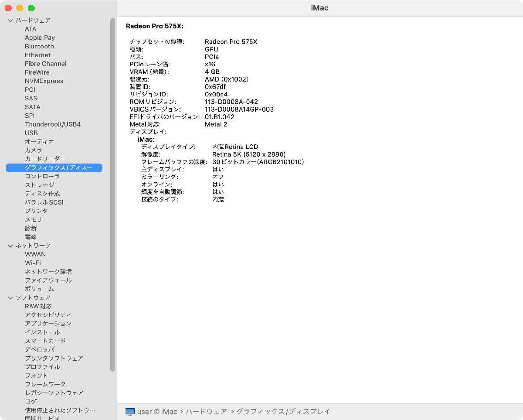Collapse the ハードウェア section
This screenshot has height=420, width=523.
click(x=10, y=20)
